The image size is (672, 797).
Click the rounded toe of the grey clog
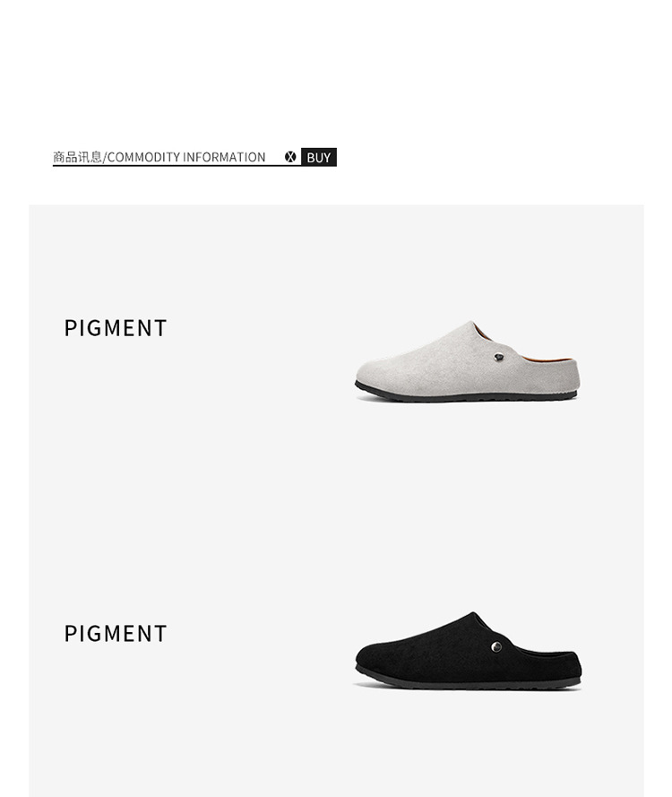point(368,371)
